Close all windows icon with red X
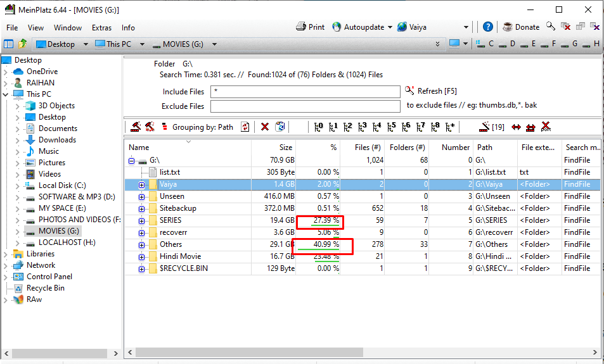The height and width of the screenshot is (364, 604). click(x=565, y=26)
